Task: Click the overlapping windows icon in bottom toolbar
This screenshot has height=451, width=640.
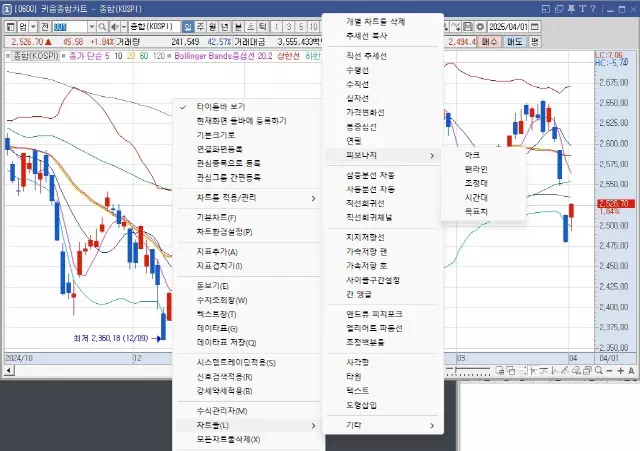Action: pyautogui.click(x=511, y=371)
